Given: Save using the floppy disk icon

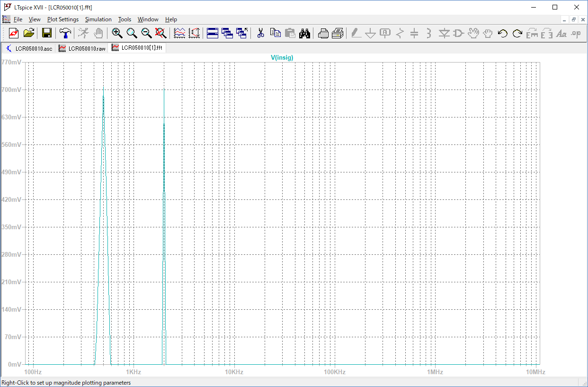Looking at the screenshot, I should click(47, 33).
